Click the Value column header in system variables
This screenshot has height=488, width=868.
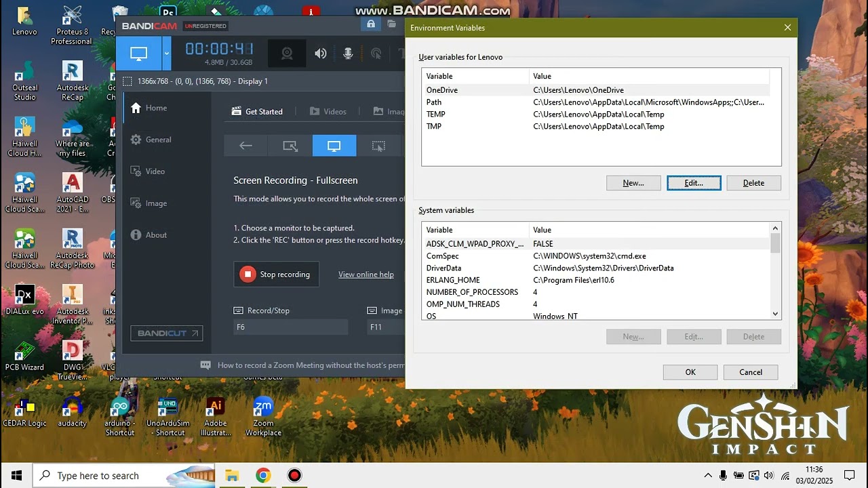[650, 230]
